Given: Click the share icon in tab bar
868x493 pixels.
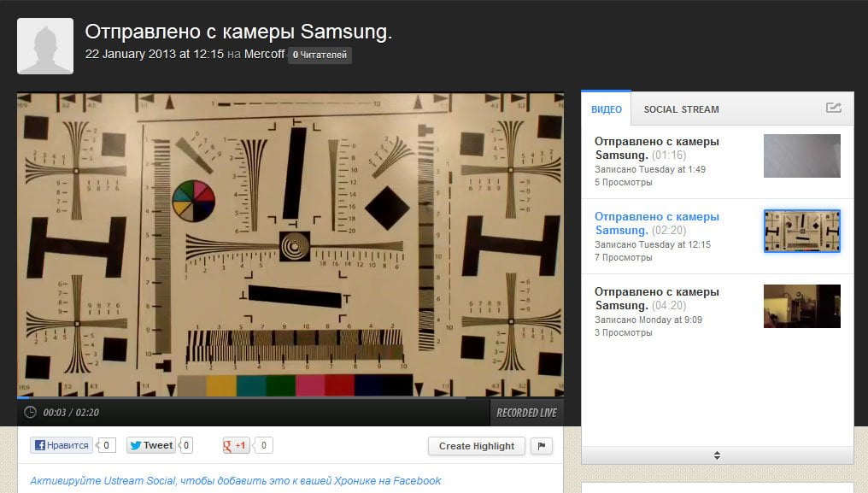Looking at the screenshot, I should [833, 108].
